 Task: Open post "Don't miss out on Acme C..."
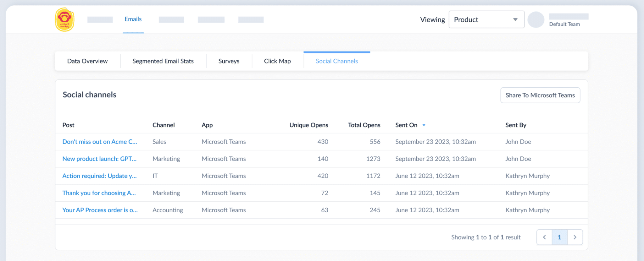tap(100, 142)
